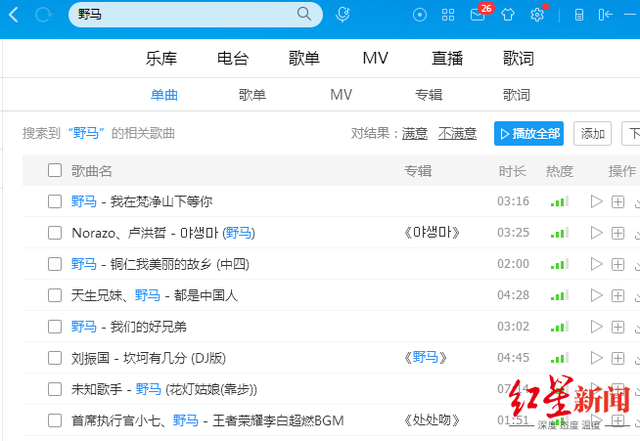This screenshot has width=640, height=441.
Task: Add Norazo 야생마 song to playlist
Action: click(618, 233)
